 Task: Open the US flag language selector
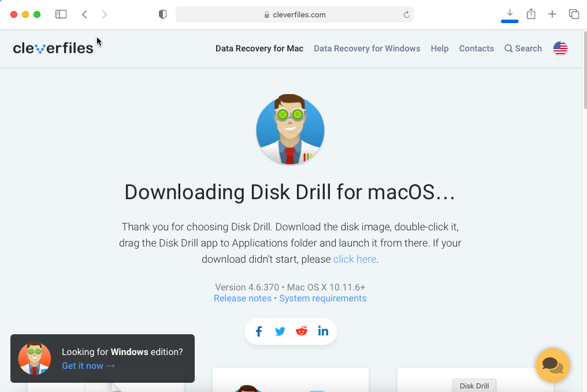(x=560, y=48)
